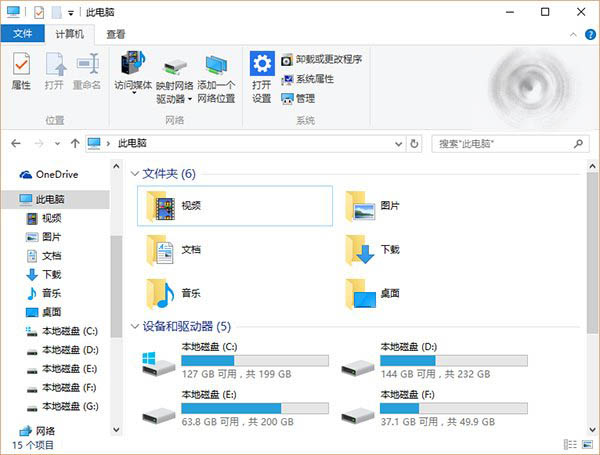Select 本地磁盘 (E:) in navigation pane
600x455 pixels.
[x=62, y=369]
